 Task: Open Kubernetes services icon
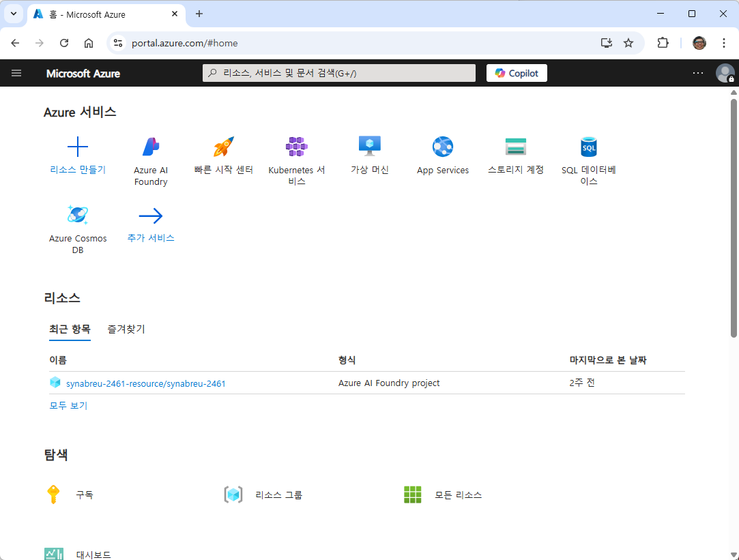[296, 147]
